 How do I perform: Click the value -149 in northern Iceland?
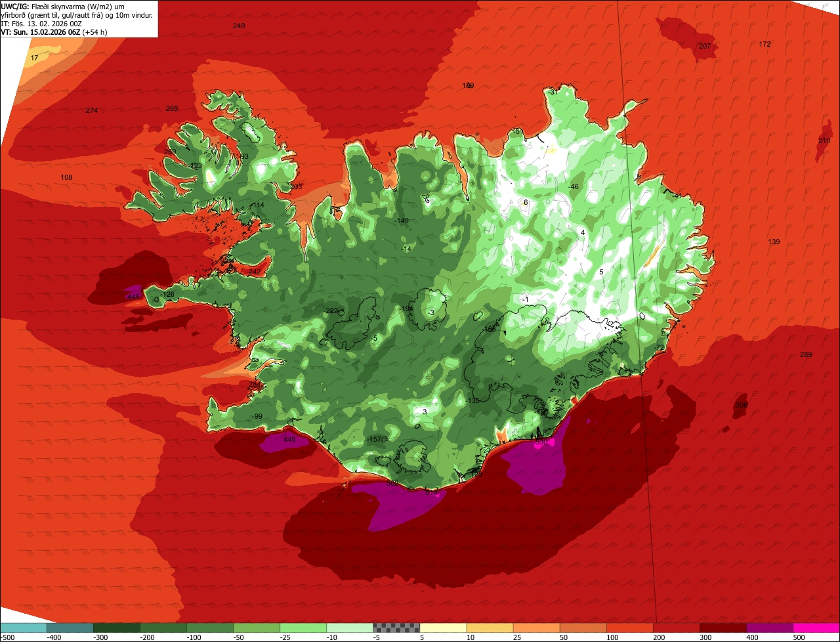402,221
